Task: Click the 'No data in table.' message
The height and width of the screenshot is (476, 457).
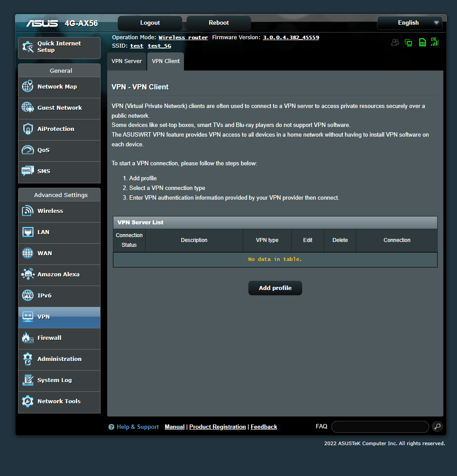Action: click(x=275, y=259)
